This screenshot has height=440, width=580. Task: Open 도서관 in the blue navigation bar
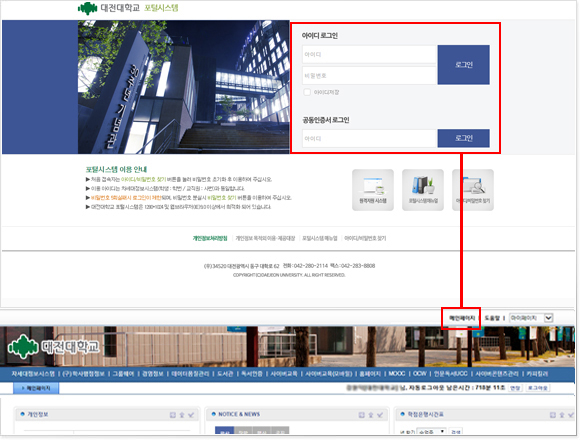(x=225, y=374)
